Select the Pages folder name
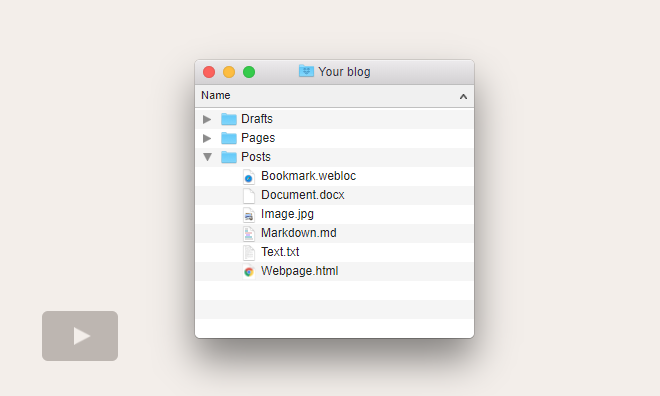This screenshot has height=396, width=660. pyautogui.click(x=258, y=138)
